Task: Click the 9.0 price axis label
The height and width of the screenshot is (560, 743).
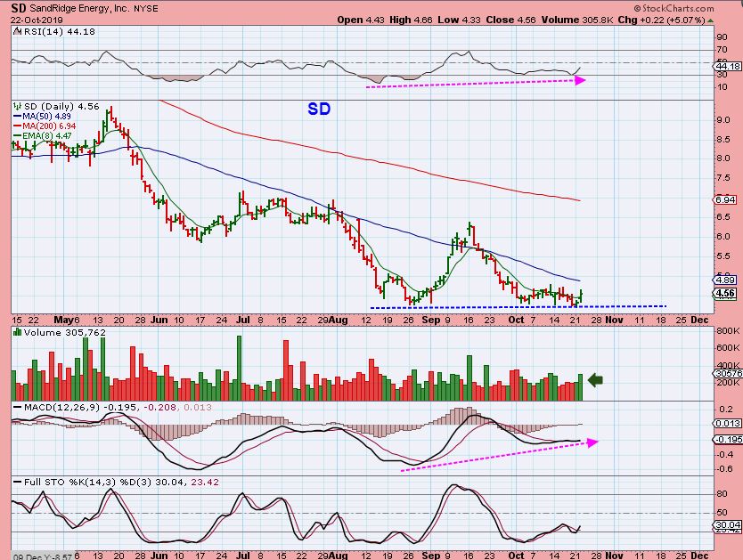Action: pyautogui.click(x=723, y=120)
